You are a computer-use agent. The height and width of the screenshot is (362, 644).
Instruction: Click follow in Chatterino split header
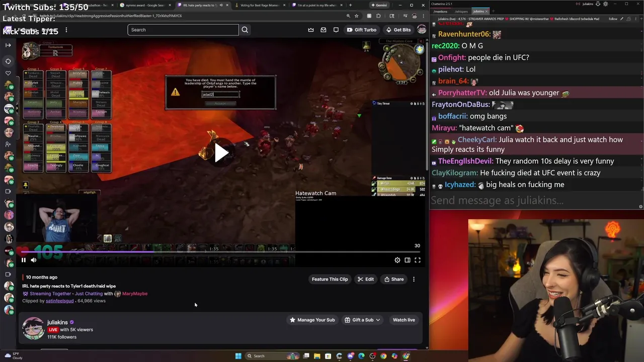click(x=613, y=19)
